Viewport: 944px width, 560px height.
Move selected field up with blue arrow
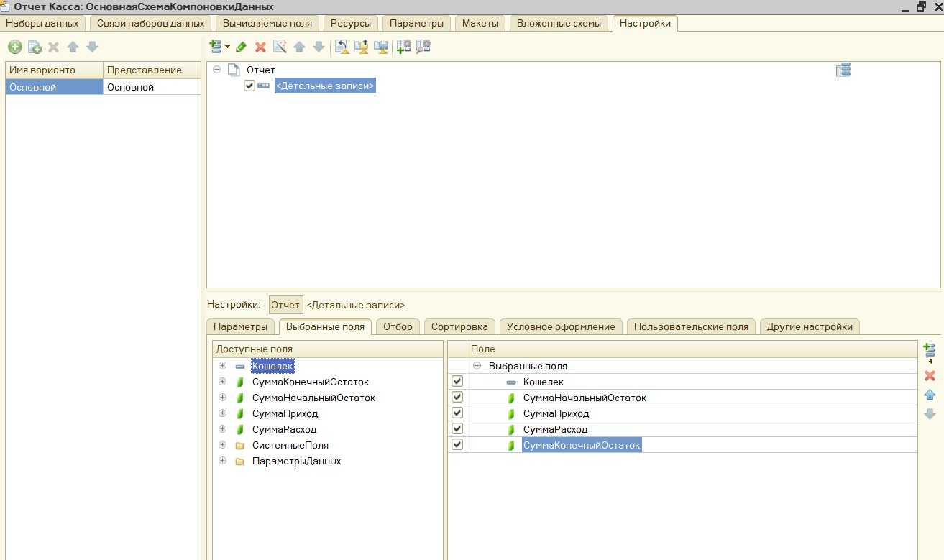tap(929, 395)
